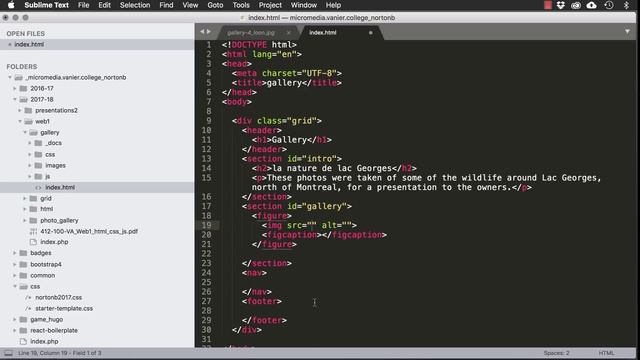Place cursor in title text gallery
The width and height of the screenshot is (640, 360).
tap(284, 83)
